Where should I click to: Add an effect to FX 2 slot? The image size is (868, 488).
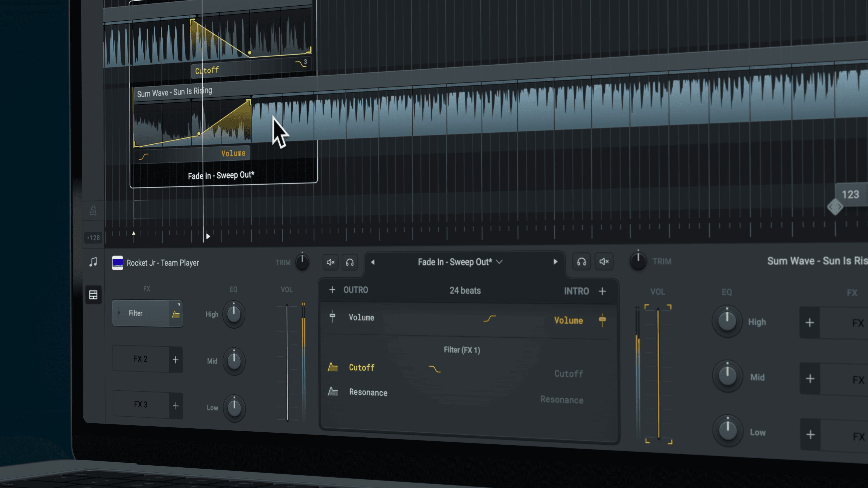click(176, 360)
